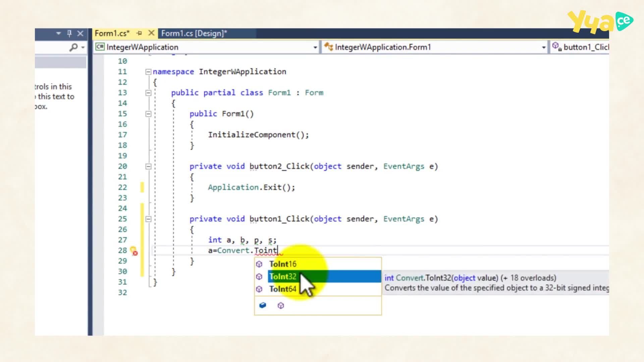Collapse the Form1() constructor block
The width and height of the screenshot is (644, 362).
(148, 114)
